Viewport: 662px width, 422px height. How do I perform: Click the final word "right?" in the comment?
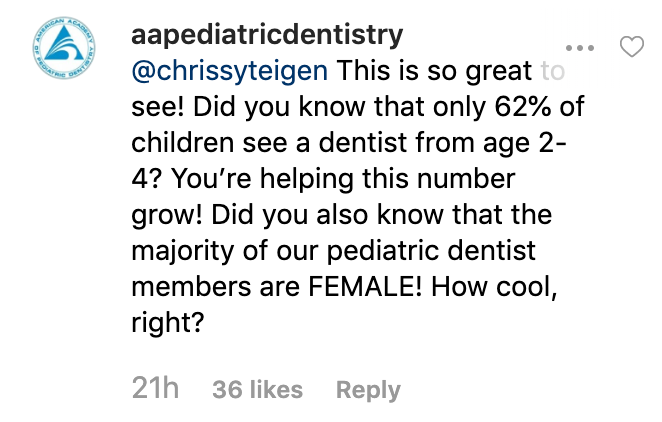[x=168, y=324]
